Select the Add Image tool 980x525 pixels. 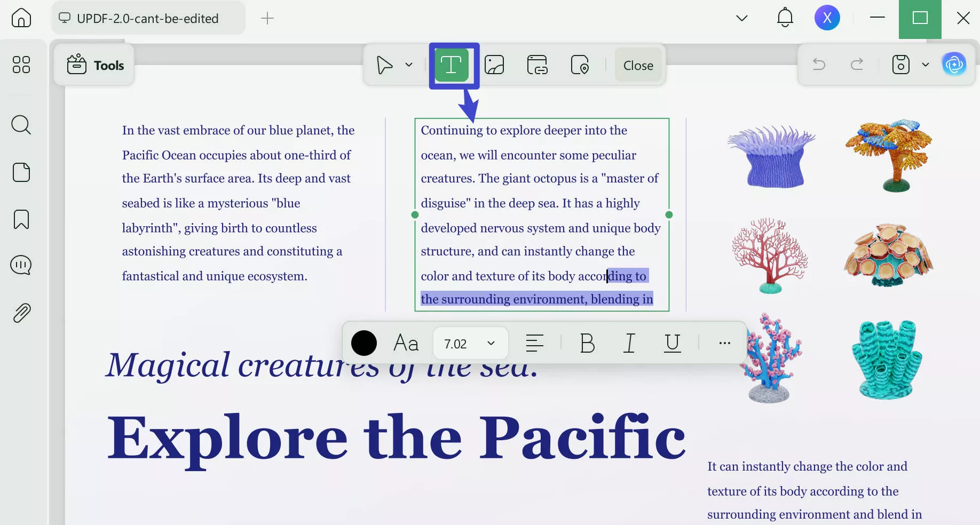[494, 65]
